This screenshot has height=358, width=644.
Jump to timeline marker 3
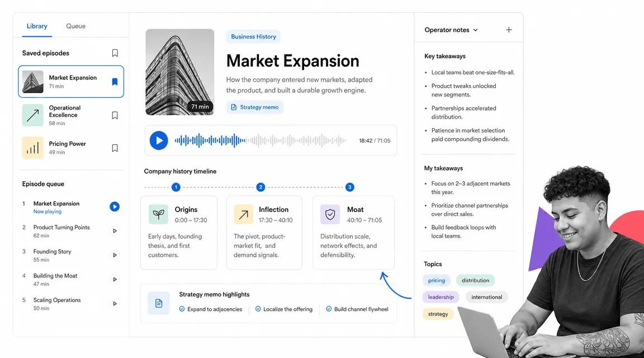click(349, 187)
